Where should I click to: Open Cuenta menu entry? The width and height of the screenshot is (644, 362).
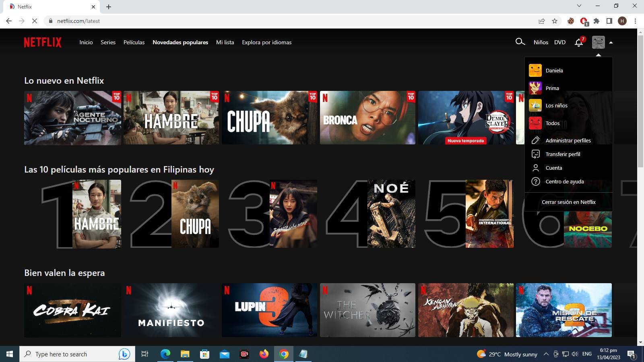(x=554, y=168)
